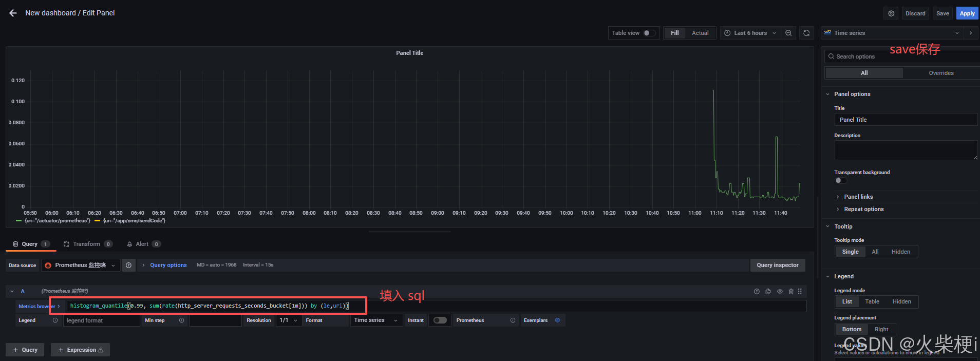Image resolution: width=980 pixels, height=361 pixels.
Task: Click Description text area
Action: [x=906, y=150]
